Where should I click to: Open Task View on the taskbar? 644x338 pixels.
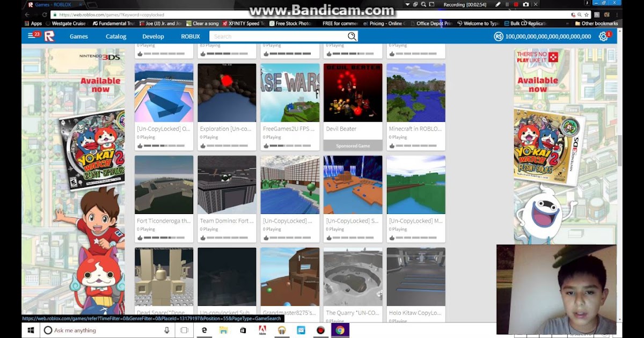[184, 330]
